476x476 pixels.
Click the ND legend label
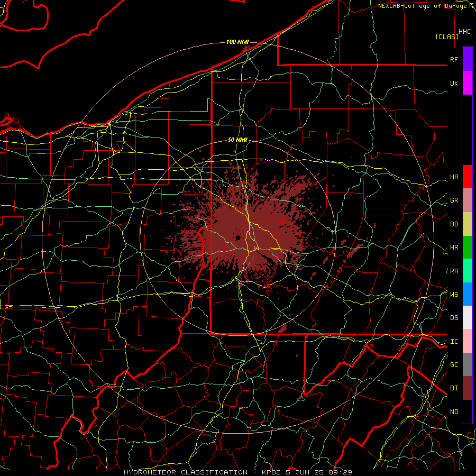pos(454,412)
